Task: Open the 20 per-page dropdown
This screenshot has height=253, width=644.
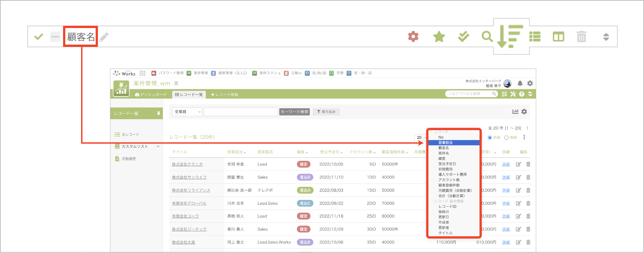Action: point(421,137)
